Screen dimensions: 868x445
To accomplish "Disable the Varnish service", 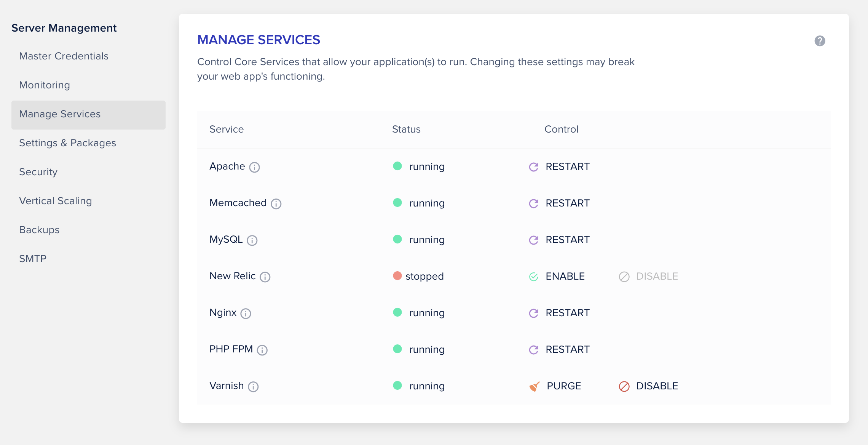I will coord(649,386).
